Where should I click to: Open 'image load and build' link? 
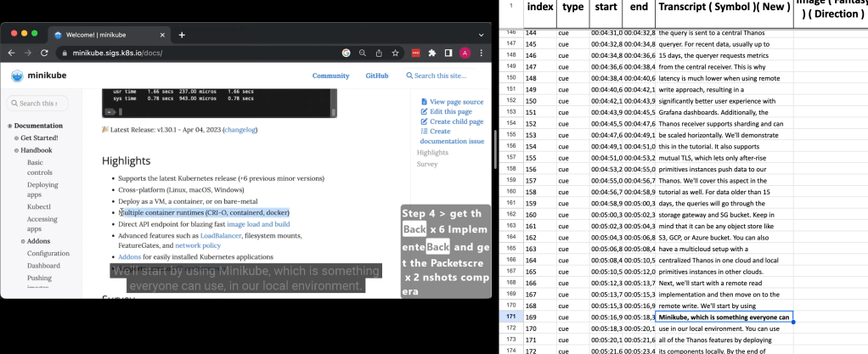258,225
